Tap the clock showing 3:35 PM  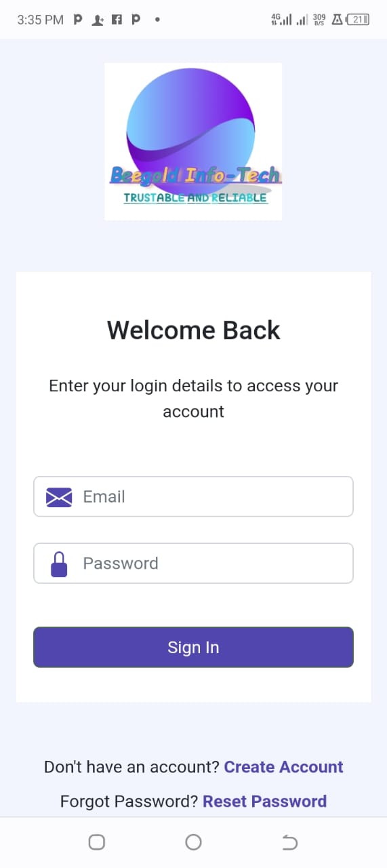[x=41, y=20]
